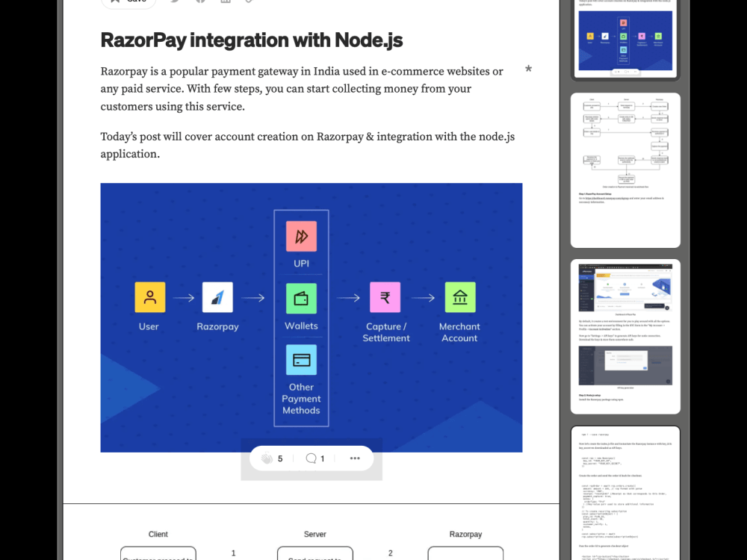The height and width of the screenshot is (560, 747).
Task: Click the paragraph starting 'Today's post will cover'
Action: [307, 146]
